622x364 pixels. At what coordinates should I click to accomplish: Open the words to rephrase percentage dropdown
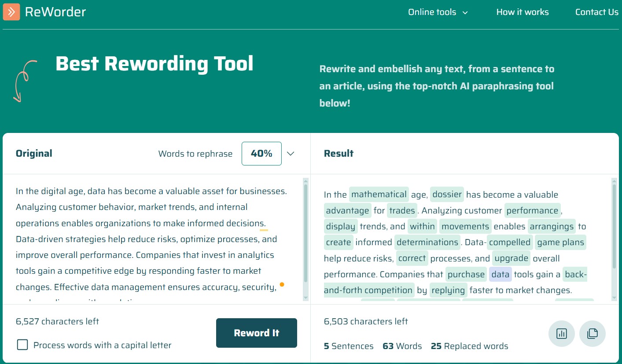click(x=290, y=153)
